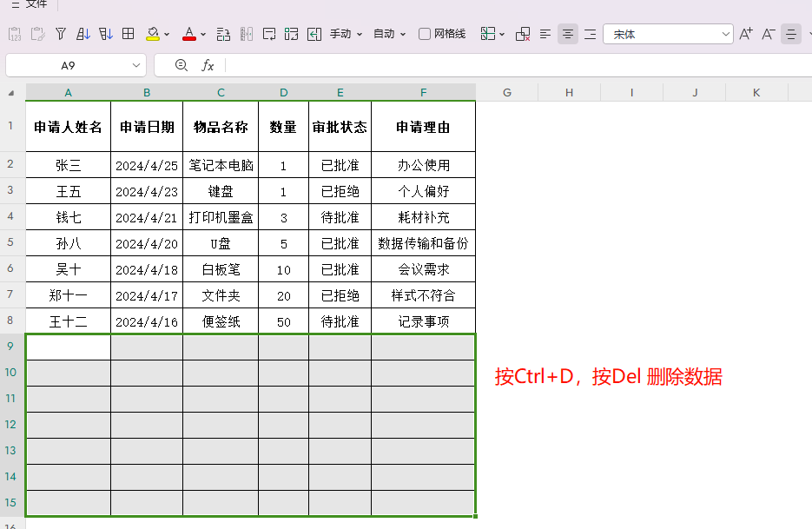Toggle the vertical middle align button

coord(791,34)
